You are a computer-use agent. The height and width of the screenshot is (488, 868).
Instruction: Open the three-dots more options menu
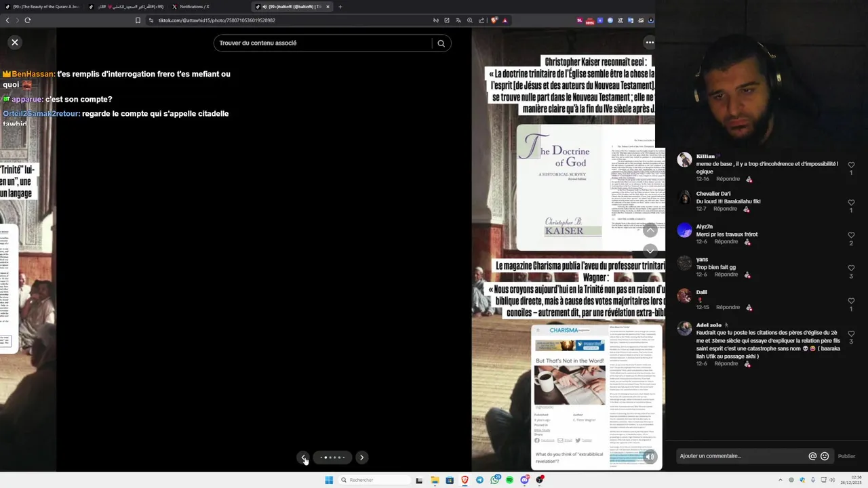tap(650, 42)
